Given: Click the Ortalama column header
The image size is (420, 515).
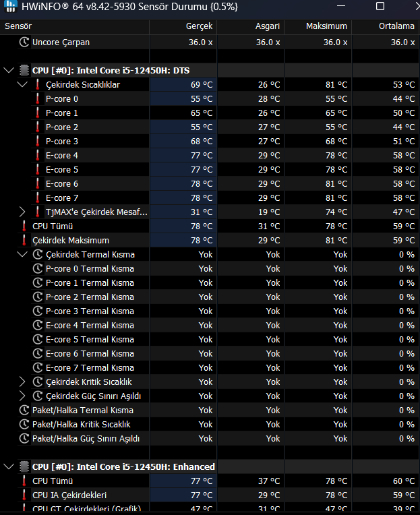Looking at the screenshot, I should pos(386,26).
